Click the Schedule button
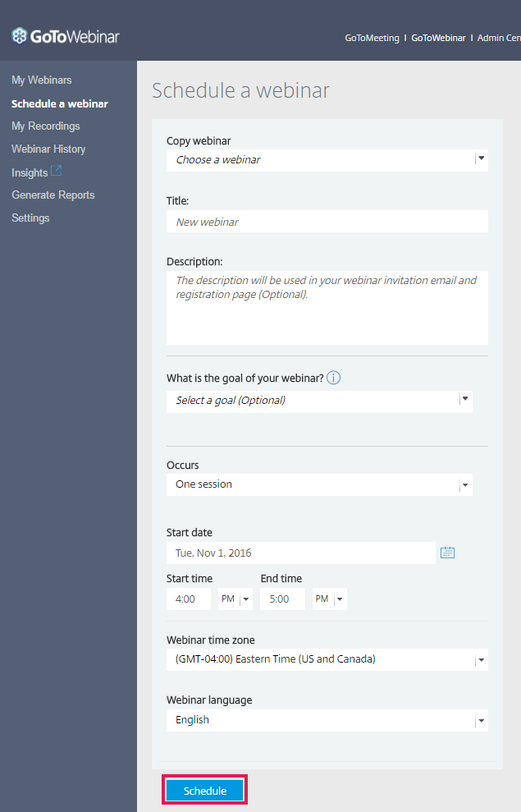The image size is (521, 812). tap(205, 791)
